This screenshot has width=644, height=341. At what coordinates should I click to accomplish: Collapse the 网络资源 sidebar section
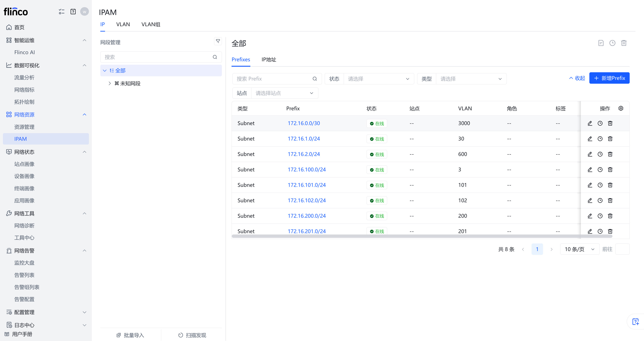coord(84,114)
